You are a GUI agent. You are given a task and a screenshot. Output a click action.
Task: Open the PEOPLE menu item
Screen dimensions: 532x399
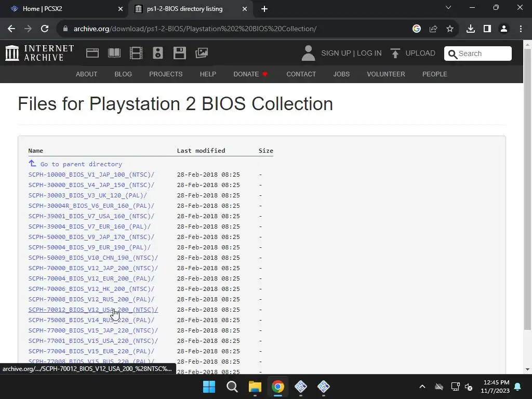pos(435,74)
